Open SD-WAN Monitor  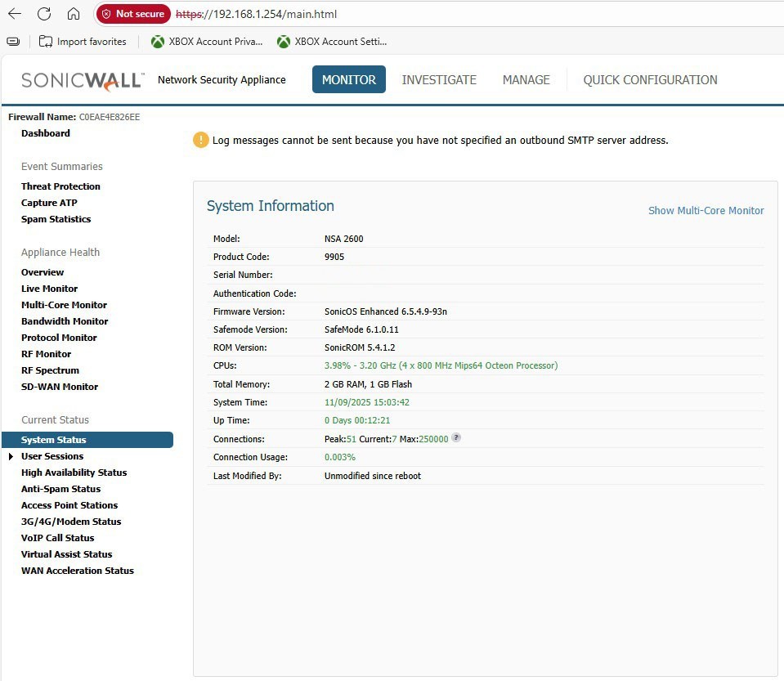pos(60,387)
